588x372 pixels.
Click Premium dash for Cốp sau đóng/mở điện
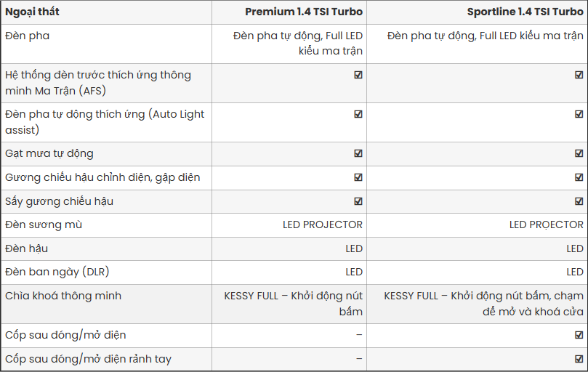pos(359,335)
